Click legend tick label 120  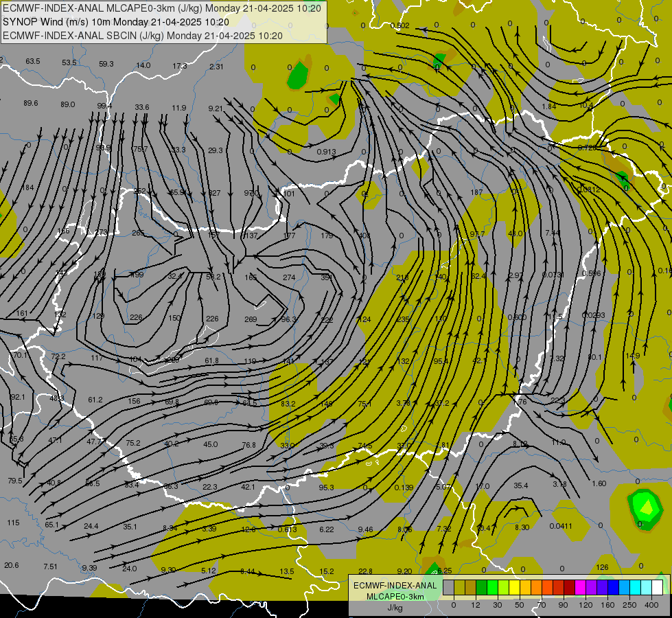point(586,605)
